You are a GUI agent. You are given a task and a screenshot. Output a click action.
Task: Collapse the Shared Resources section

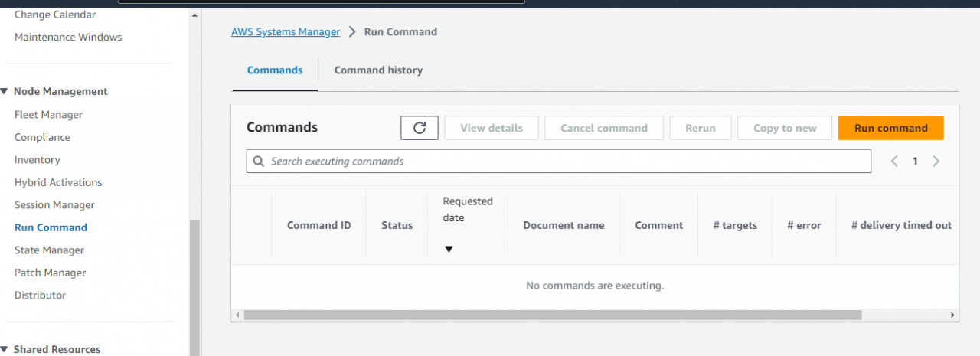tap(5, 349)
